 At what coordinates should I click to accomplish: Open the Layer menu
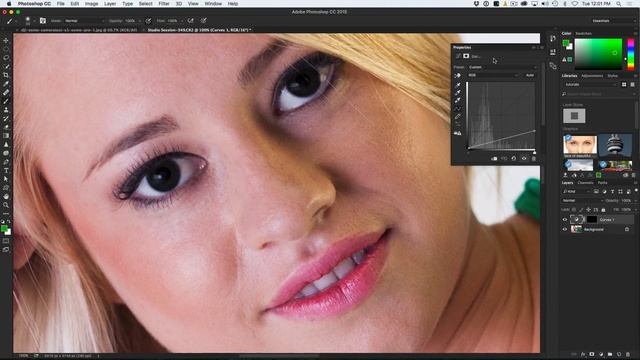[110, 4]
